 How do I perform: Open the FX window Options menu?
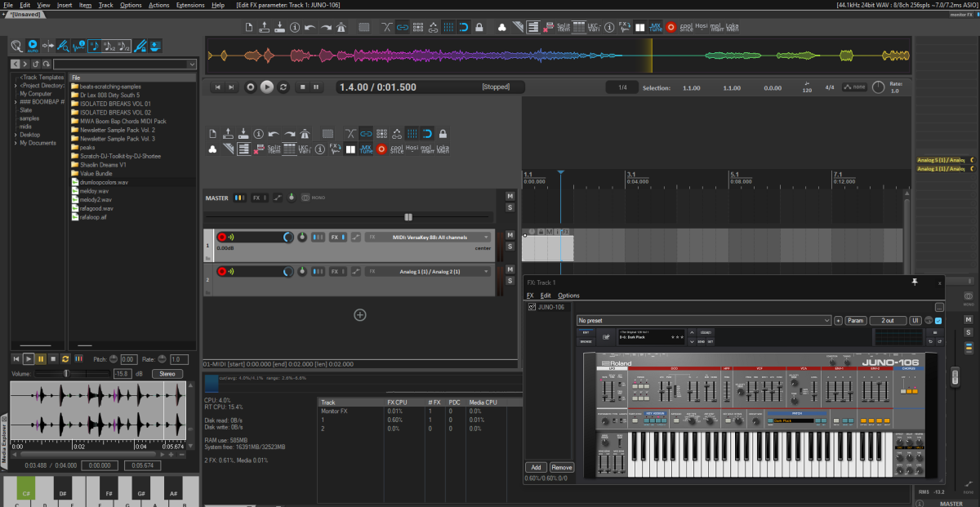point(568,296)
